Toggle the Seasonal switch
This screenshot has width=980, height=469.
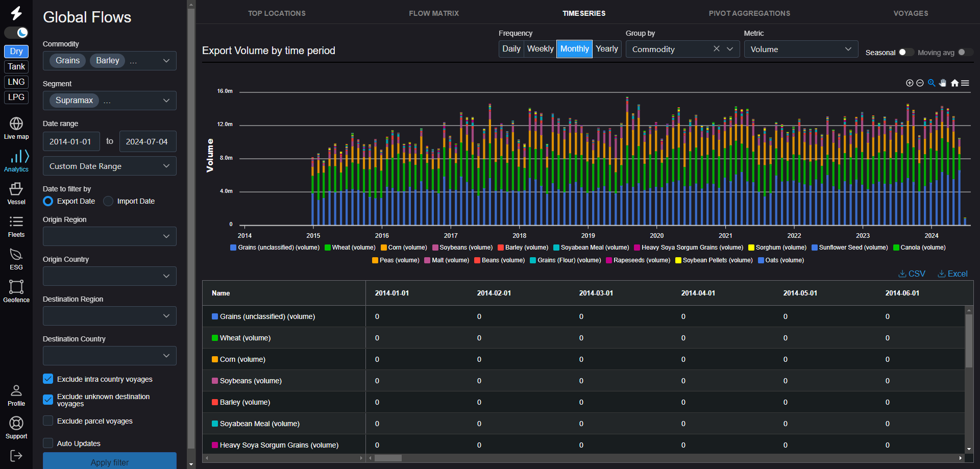click(x=906, y=52)
